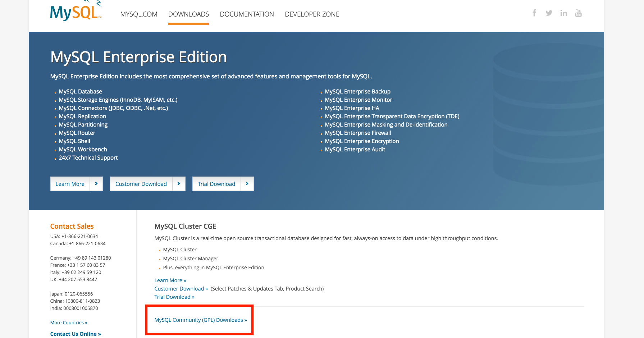This screenshot has width=644, height=338.
Task: Open the MySQL LinkedIn icon
Action: tap(563, 13)
